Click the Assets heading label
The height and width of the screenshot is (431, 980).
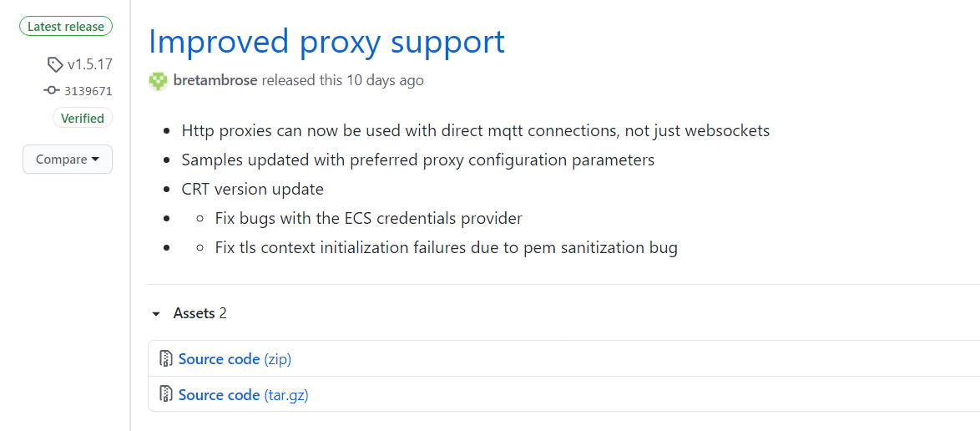tap(194, 313)
